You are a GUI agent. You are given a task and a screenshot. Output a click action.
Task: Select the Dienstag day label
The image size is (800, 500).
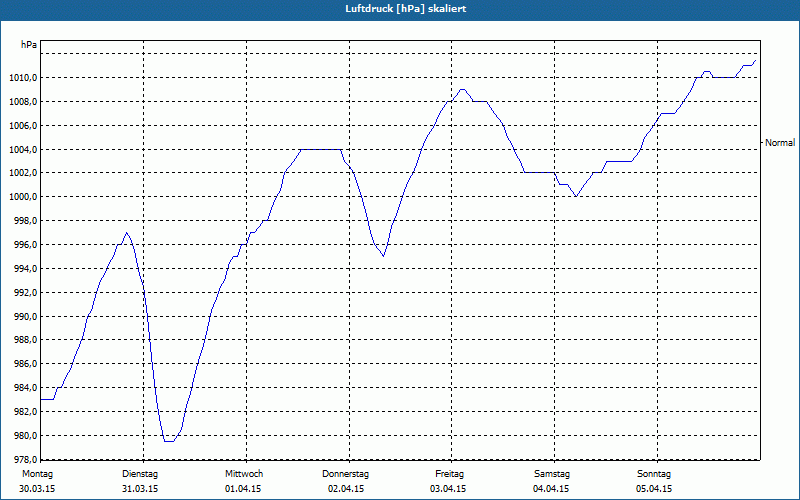pyautogui.click(x=140, y=474)
